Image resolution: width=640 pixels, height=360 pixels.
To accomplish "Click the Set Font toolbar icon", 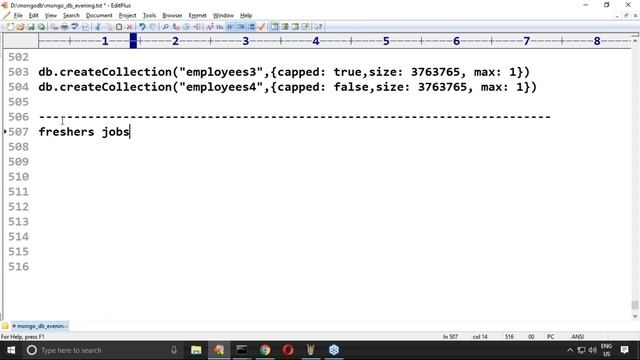I will (210, 27).
